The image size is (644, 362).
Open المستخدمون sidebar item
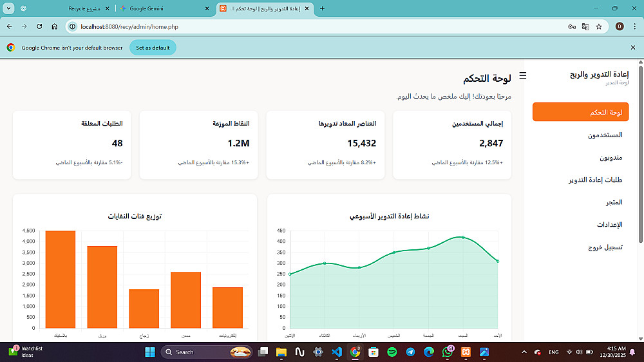point(605,135)
